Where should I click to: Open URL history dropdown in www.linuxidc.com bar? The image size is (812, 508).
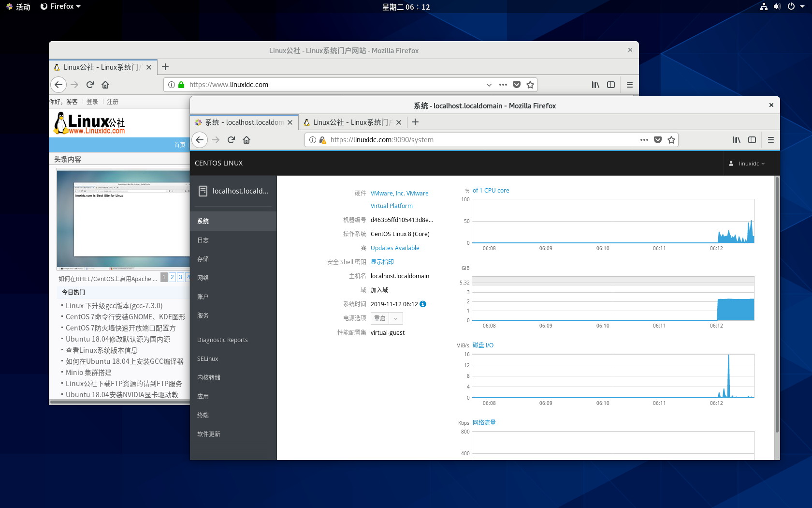(x=489, y=85)
